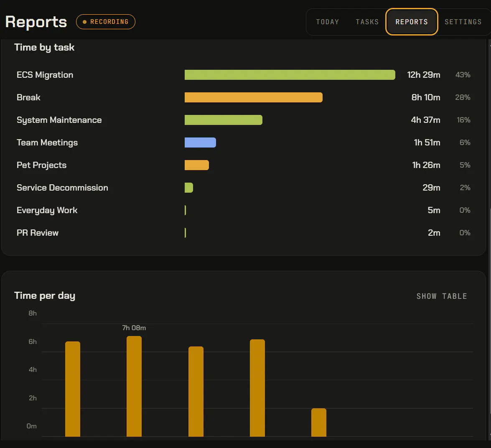This screenshot has height=448, width=491.
Task: Switch to the Tasks tab
Action: (367, 22)
